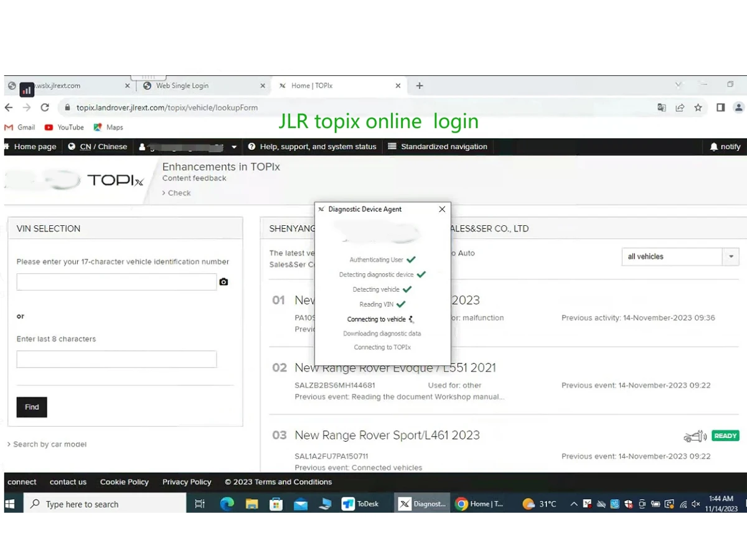The width and height of the screenshot is (747, 560).
Task: Open 'Help, support, and system status'
Action: 312,147
